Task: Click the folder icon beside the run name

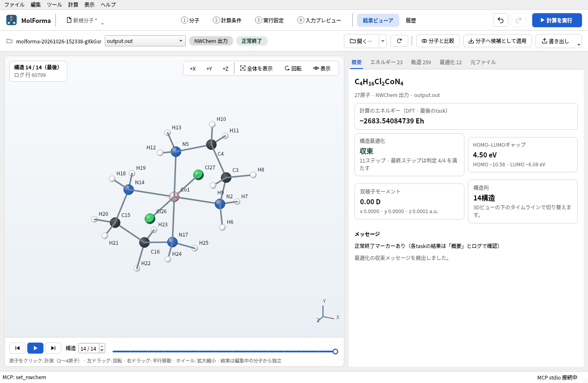Action: point(9,41)
